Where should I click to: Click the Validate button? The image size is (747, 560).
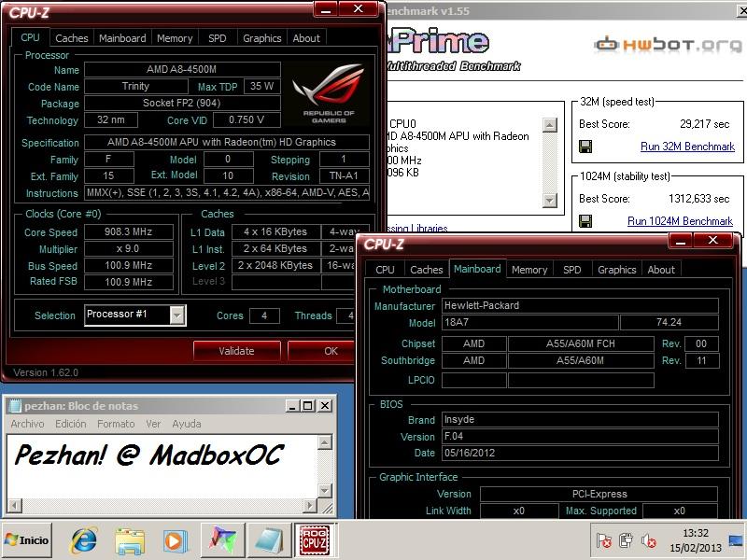point(236,351)
